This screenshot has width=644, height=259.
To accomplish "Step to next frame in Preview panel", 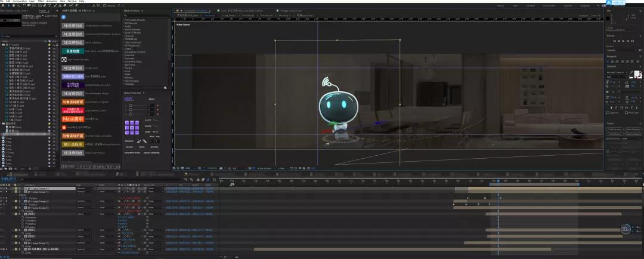I will point(627,41).
